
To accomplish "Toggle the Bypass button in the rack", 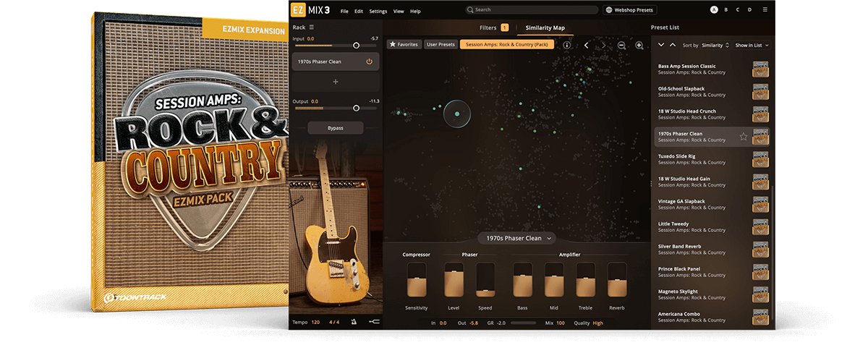I will point(335,127).
